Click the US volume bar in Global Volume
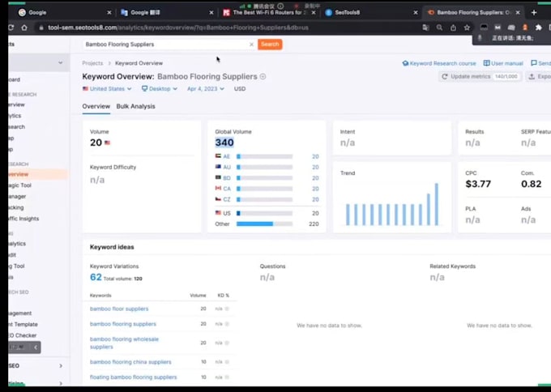Screen dimensions: 551x392 point(265,213)
